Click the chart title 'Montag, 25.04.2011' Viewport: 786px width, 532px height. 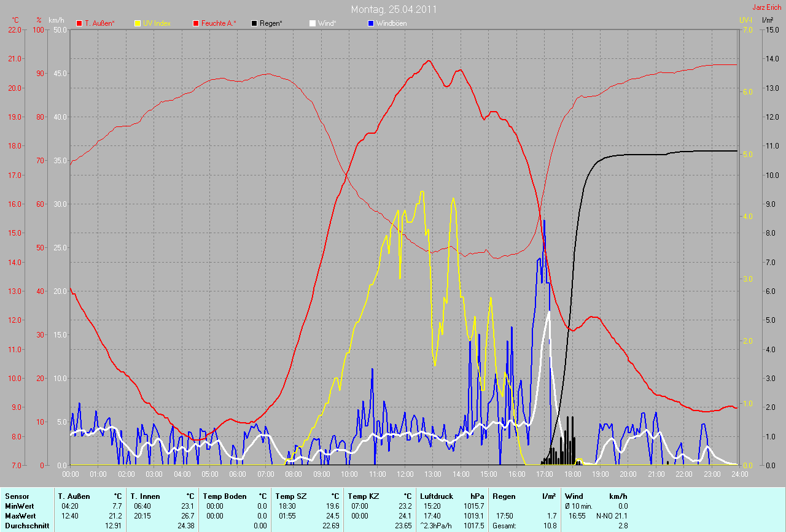point(394,9)
